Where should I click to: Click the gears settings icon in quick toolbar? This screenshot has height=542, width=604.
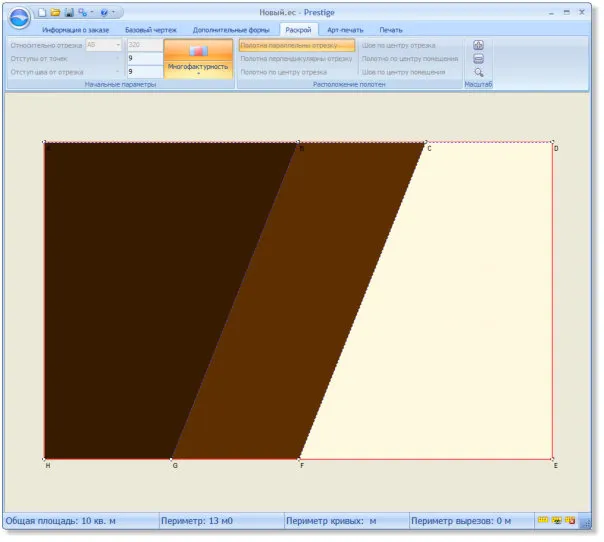coord(82,13)
